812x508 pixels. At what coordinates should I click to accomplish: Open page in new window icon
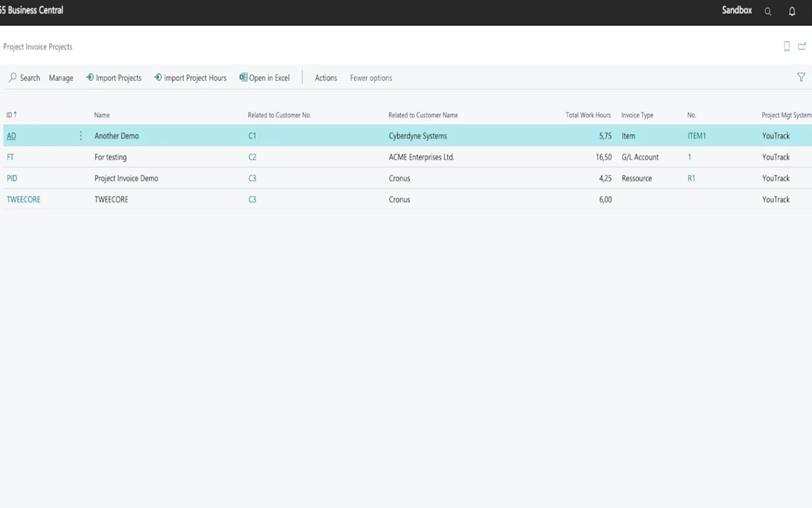pyautogui.click(x=802, y=46)
